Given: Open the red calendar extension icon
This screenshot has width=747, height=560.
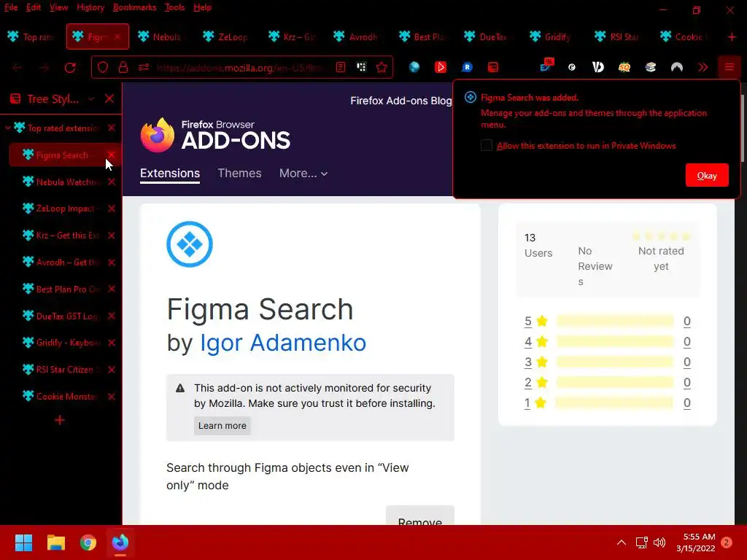Looking at the screenshot, I should point(493,67).
